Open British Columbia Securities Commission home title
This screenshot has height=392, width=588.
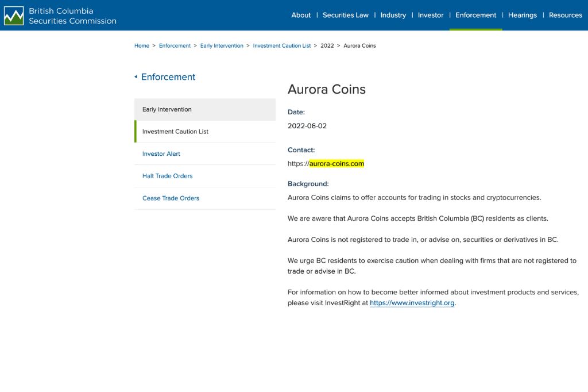coord(72,16)
